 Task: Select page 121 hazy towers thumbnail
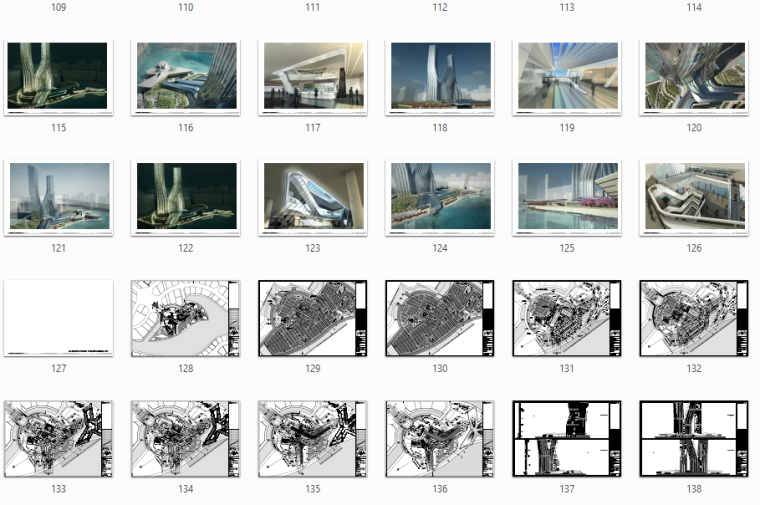pyautogui.click(x=59, y=198)
